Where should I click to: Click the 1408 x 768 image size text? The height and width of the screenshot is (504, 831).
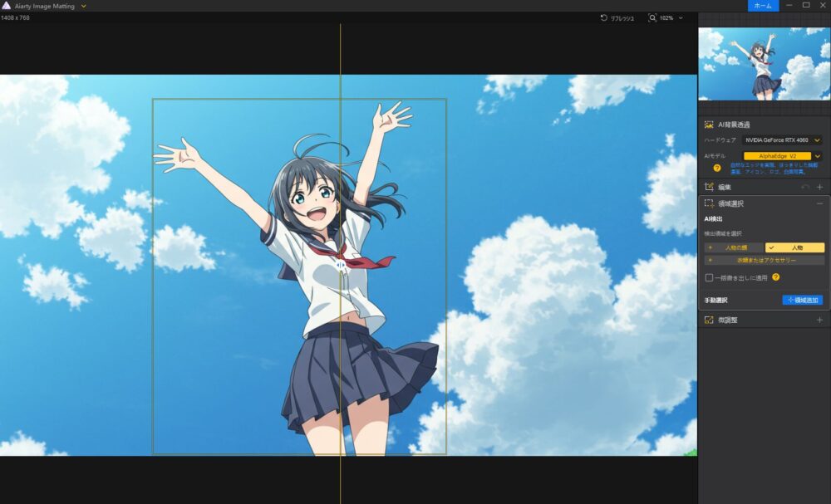[x=15, y=17]
